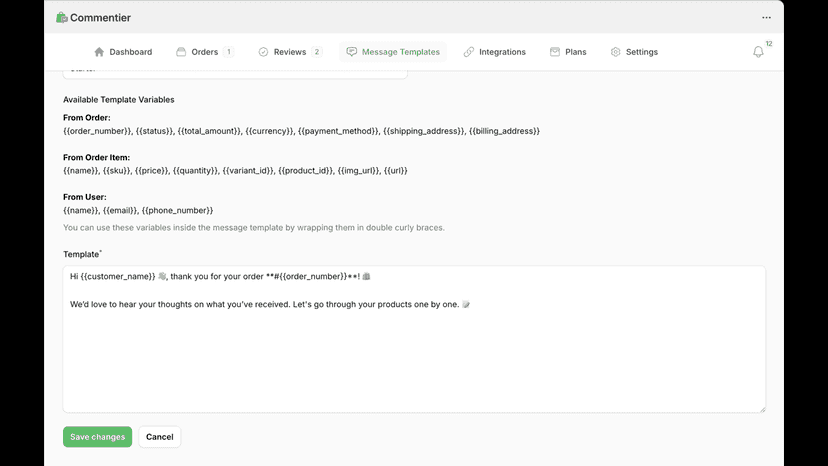Click the partially visible field above variables
The width and height of the screenshot is (828, 466).
235,73
